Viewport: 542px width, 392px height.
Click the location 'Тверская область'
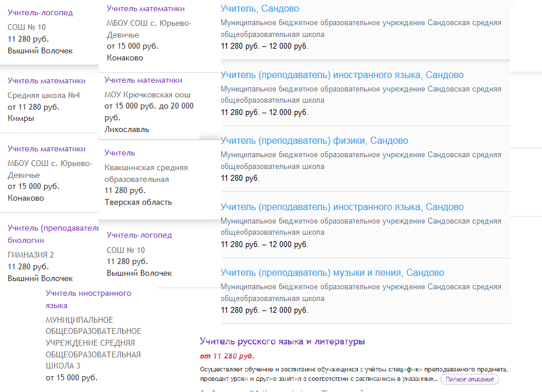tap(138, 202)
